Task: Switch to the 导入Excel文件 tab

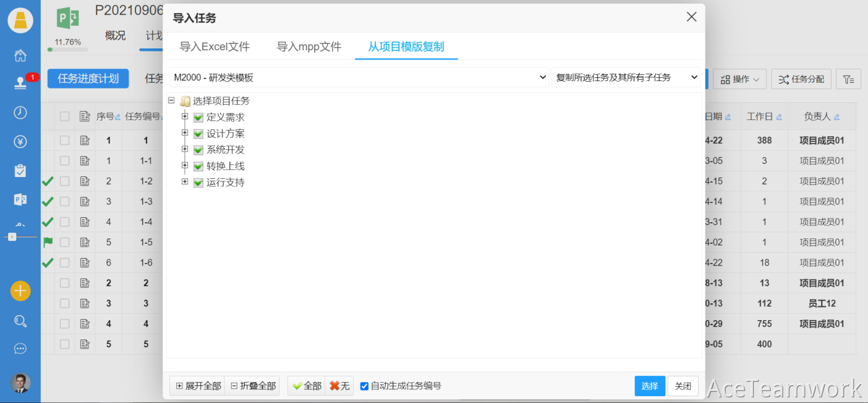Action: [214, 46]
